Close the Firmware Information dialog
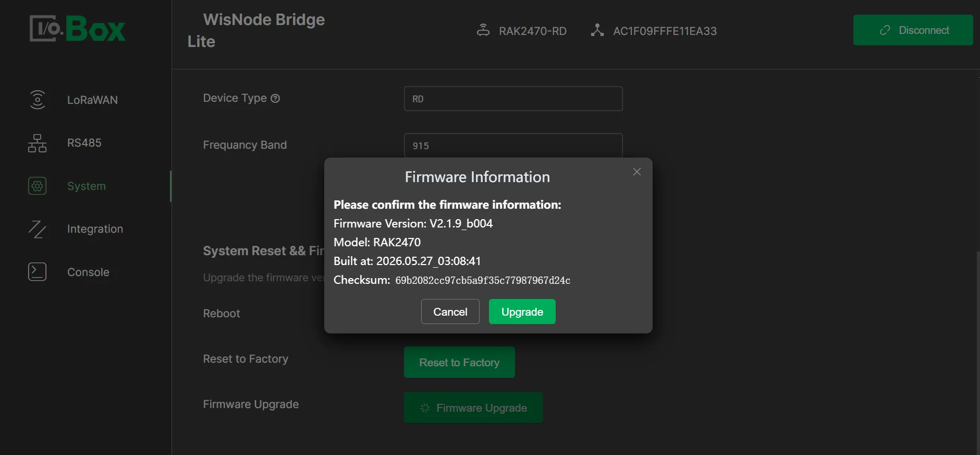The image size is (980, 455). 636,172
